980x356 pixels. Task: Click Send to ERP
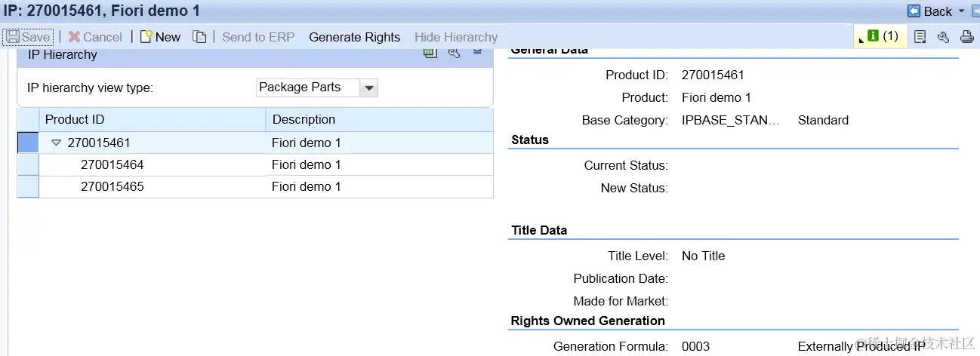[x=258, y=37]
